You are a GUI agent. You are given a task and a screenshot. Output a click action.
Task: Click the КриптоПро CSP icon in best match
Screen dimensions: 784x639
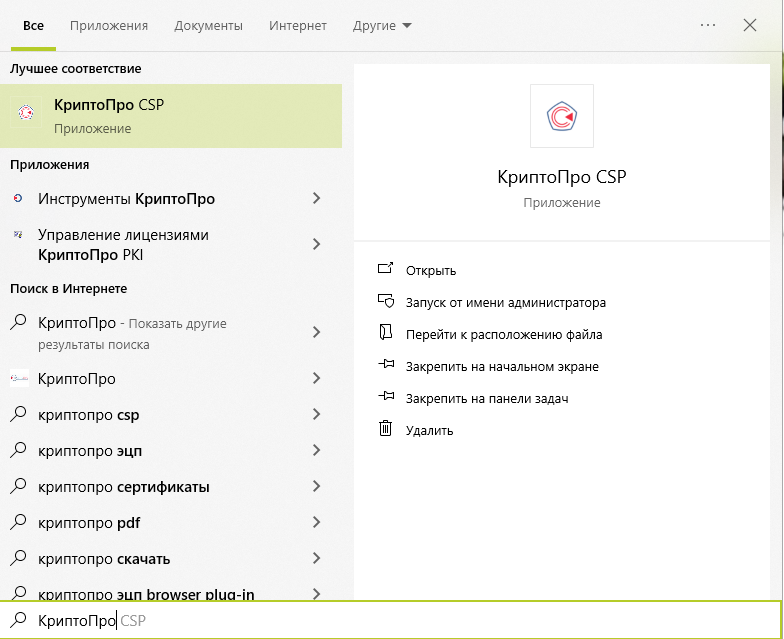(26, 112)
